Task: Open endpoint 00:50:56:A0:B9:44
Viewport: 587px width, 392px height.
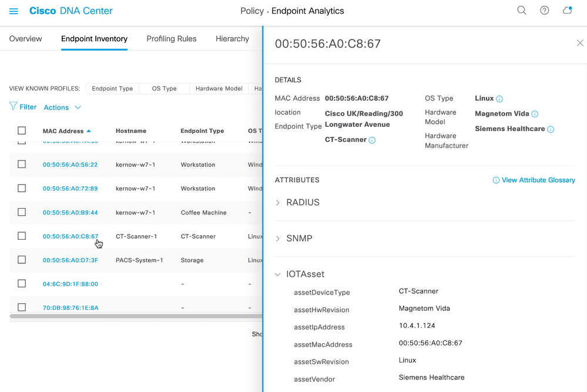Action: [70, 213]
